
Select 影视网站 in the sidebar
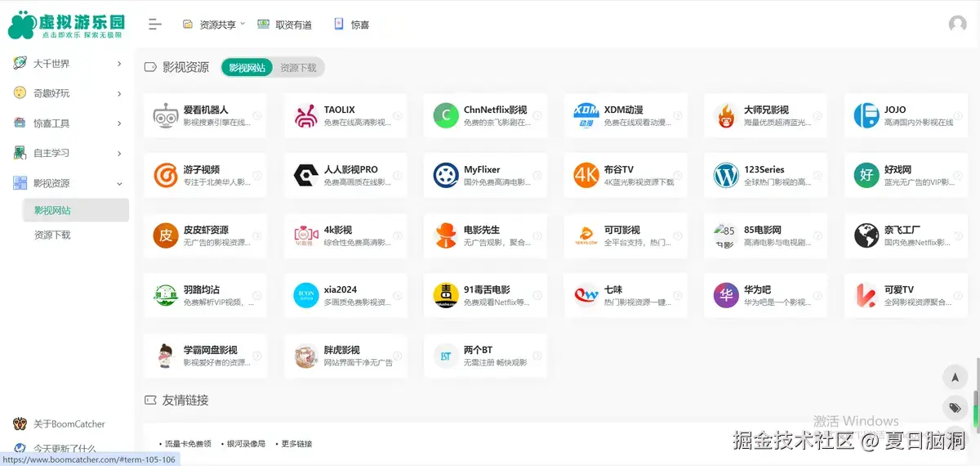(x=76, y=210)
